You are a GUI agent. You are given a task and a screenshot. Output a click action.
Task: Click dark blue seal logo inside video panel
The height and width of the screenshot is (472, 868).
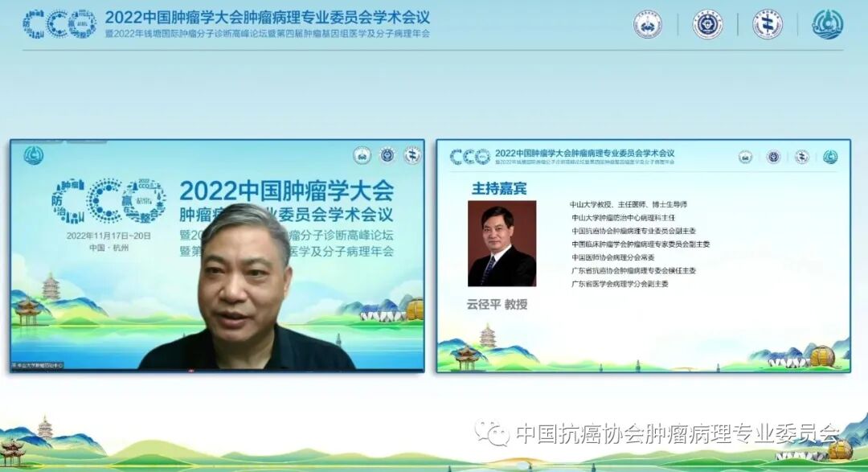click(x=387, y=155)
